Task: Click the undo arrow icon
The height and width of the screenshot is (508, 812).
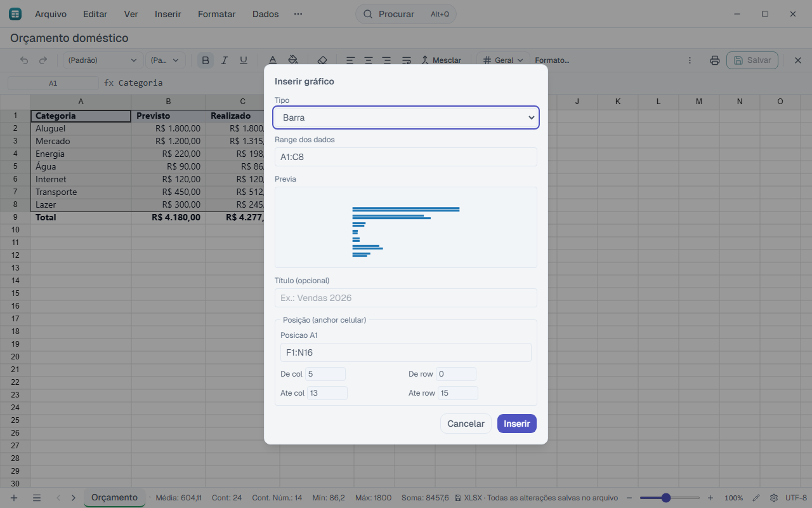Action: click(x=24, y=60)
